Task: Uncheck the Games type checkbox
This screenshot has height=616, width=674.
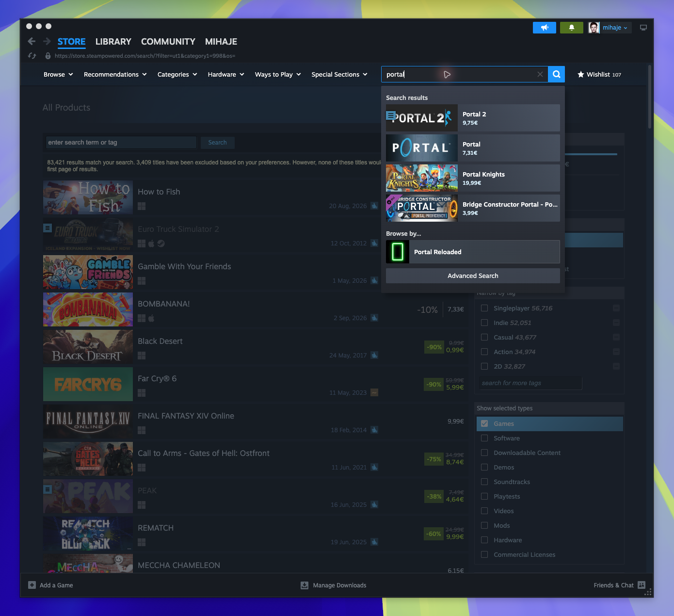Action: (484, 423)
